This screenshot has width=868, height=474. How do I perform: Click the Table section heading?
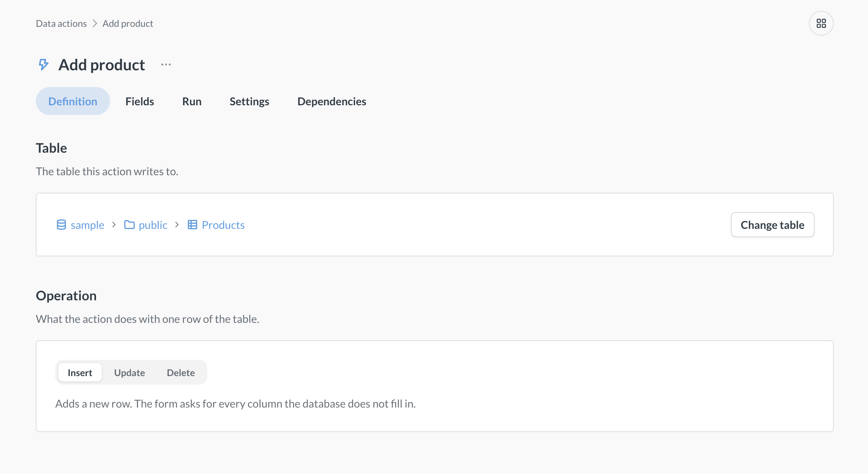point(51,148)
